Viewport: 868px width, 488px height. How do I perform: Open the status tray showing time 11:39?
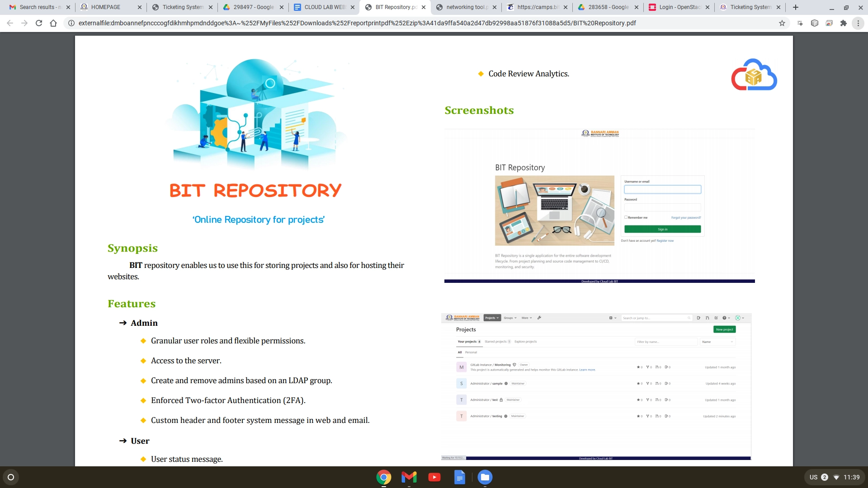835,477
